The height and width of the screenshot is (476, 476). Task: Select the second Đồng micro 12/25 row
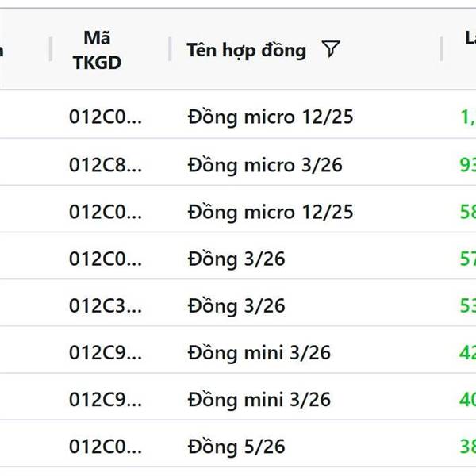(271, 212)
